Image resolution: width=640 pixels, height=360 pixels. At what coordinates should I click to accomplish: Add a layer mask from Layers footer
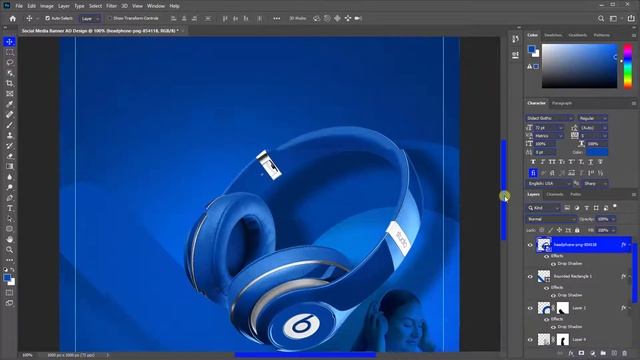(581, 353)
